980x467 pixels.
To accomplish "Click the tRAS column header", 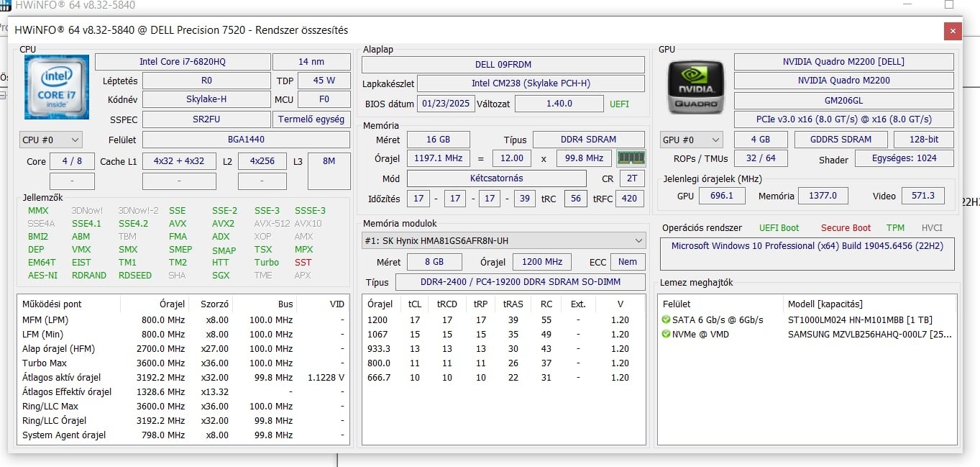I will [x=513, y=304].
